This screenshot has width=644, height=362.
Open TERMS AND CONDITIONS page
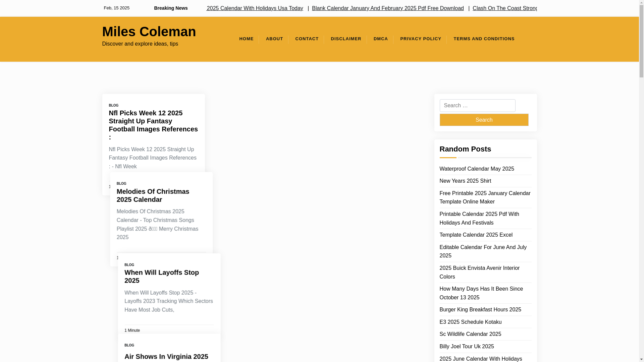pyautogui.click(x=484, y=39)
